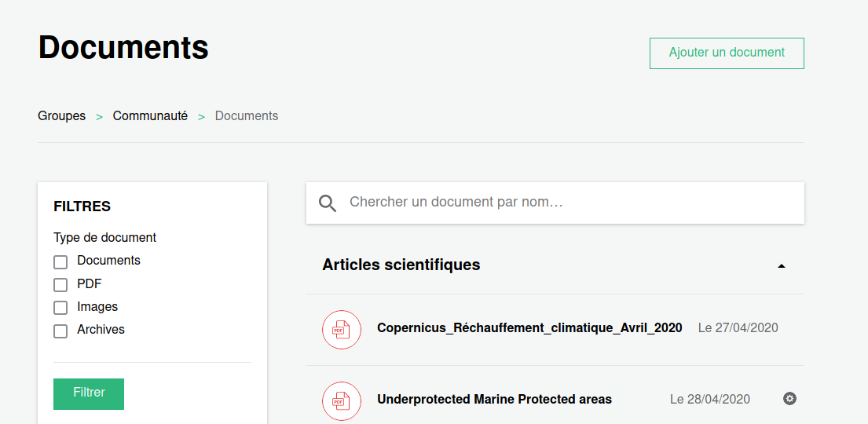Click the Documents breadcrumb item

(247, 116)
